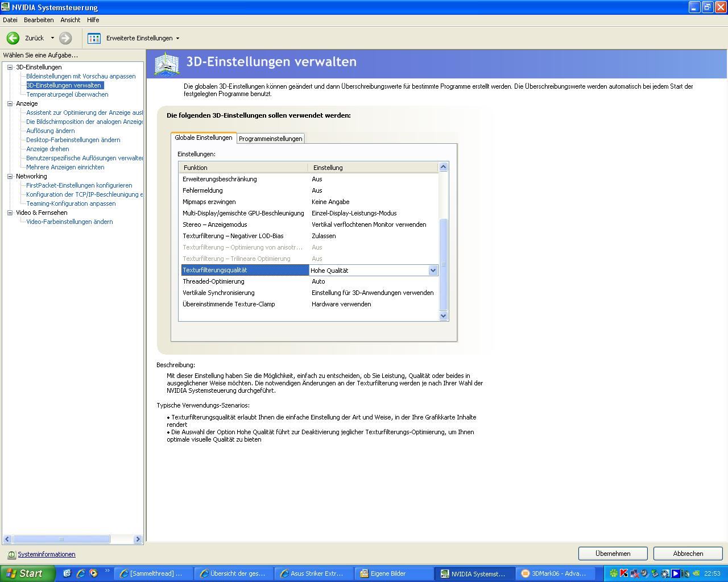The image size is (728, 582).
Task: Open Teaming-Konfiguration anpassen
Action: coord(71,203)
